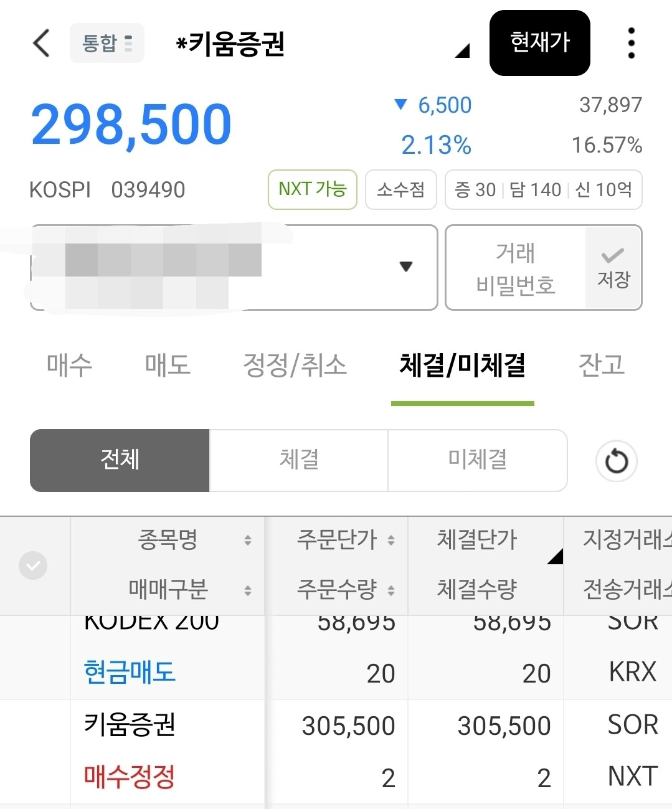Click sort arrows next to 주문단가 header
Viewport: 672px width, 809px height.
(x=391, y=540)
